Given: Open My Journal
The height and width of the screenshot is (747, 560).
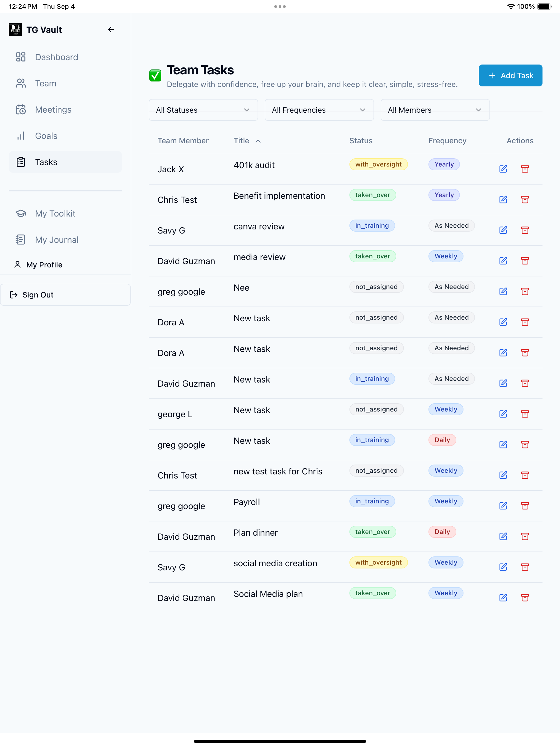Looking at the screenshot, I should (x=65, y=240).
